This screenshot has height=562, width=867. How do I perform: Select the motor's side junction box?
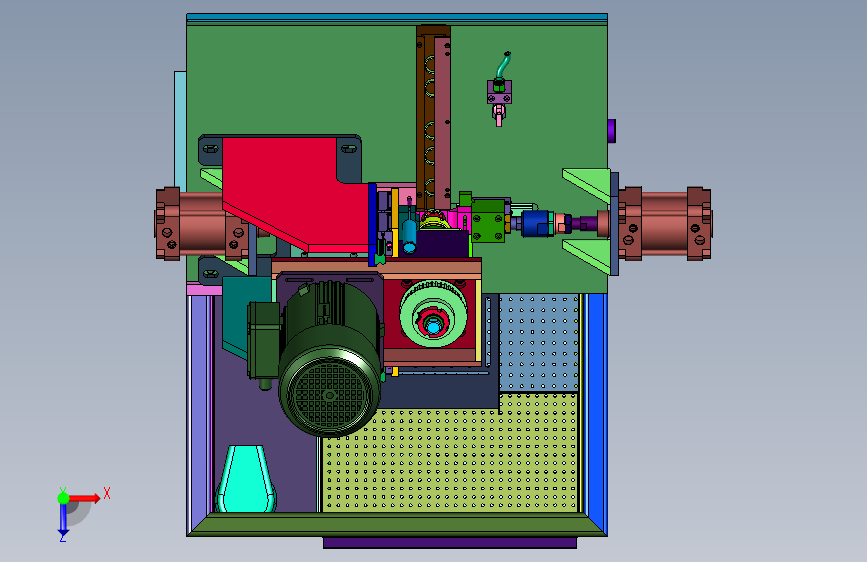263,340
